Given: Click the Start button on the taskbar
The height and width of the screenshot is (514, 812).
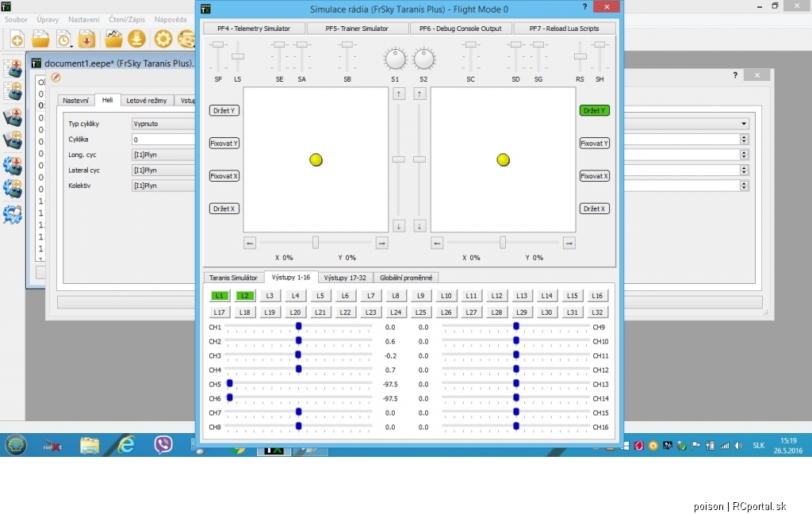Looking at the screenshot, I should coord(16,444).
